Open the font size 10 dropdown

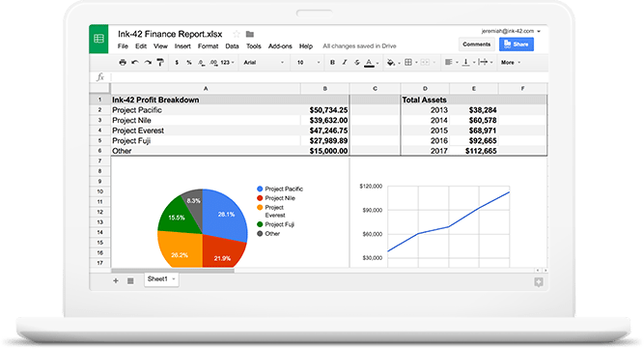tap(308, 63)
